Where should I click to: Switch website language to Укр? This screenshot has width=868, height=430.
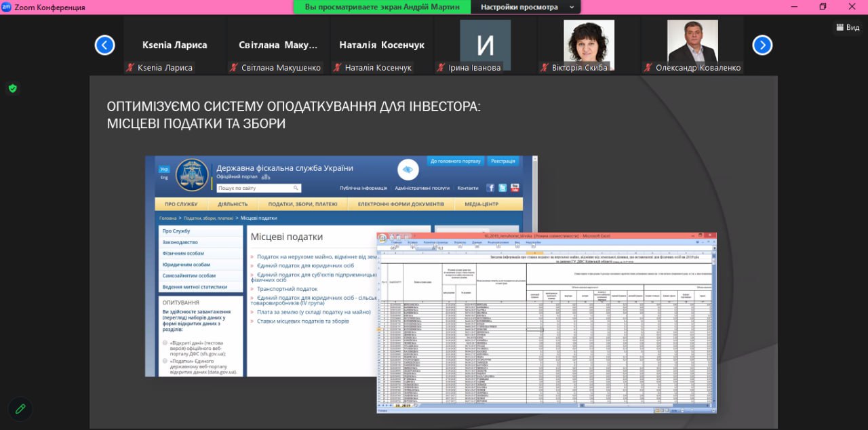pyautogui.click(x=164, y=169)
